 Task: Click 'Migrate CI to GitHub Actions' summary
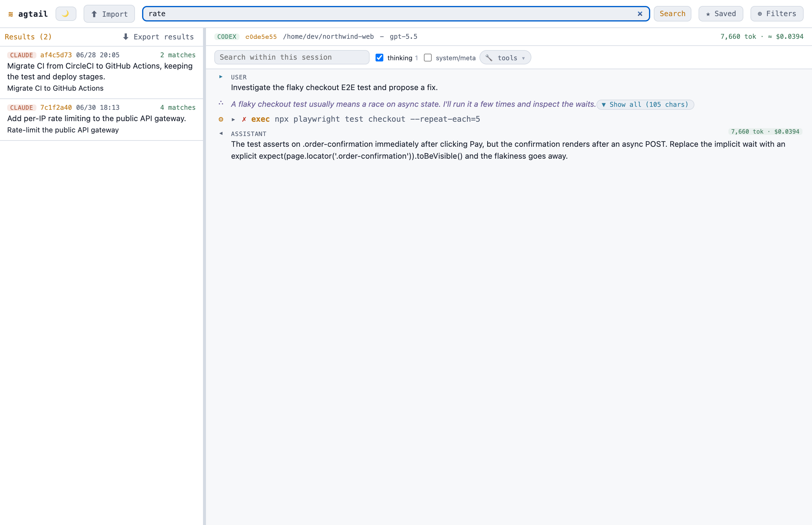click(55, 88)
